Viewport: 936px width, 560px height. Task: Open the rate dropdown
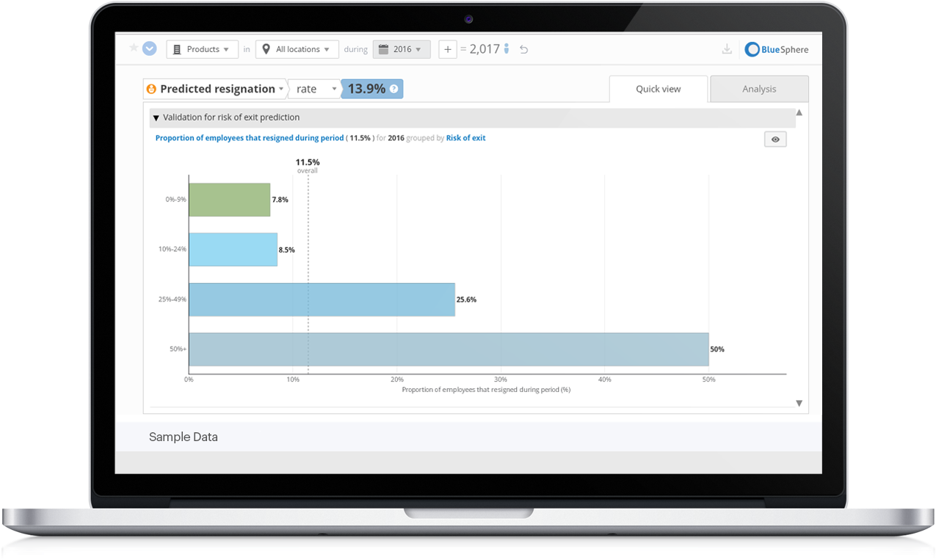pos(314,89)
